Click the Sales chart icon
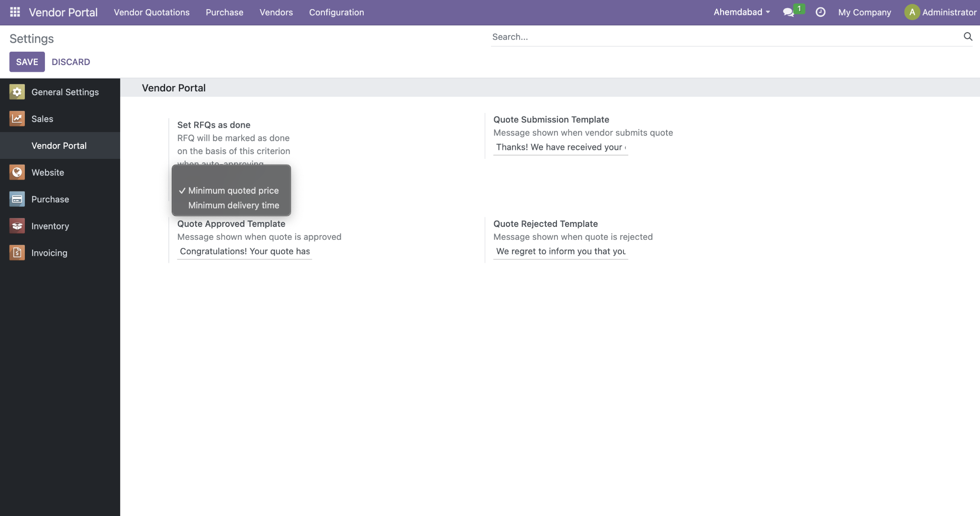The image size is (980, 516). 17,119
